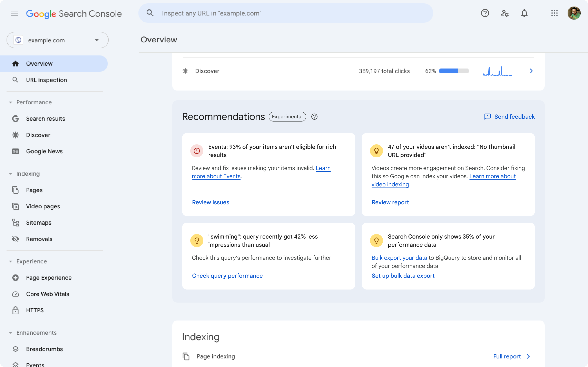Viewport: 588px width, 367px height.
Task: Click the Search Console help icon
Action: [x=485, y=13]
